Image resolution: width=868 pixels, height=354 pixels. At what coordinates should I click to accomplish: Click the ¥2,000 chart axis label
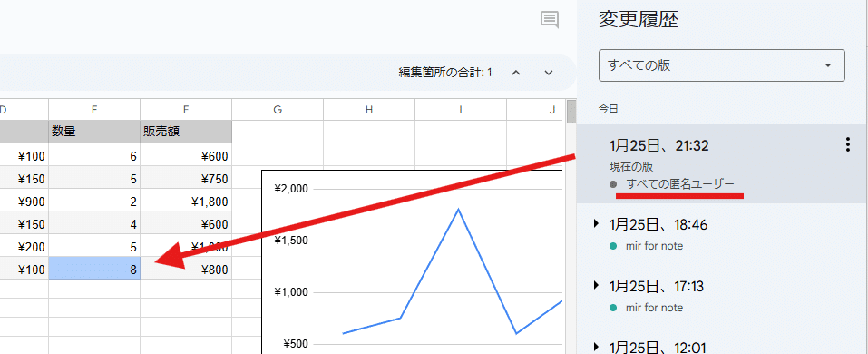coord(290,189)
